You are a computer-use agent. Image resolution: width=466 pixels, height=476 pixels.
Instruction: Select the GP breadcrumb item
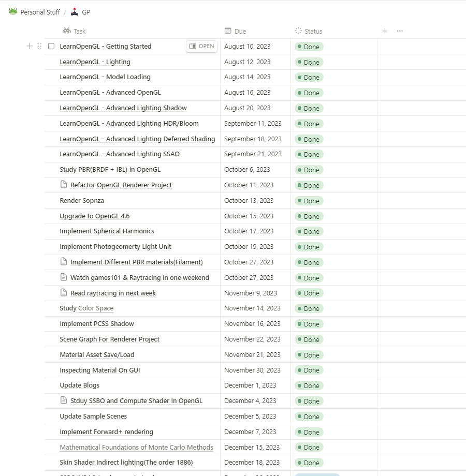pos(86,12)
